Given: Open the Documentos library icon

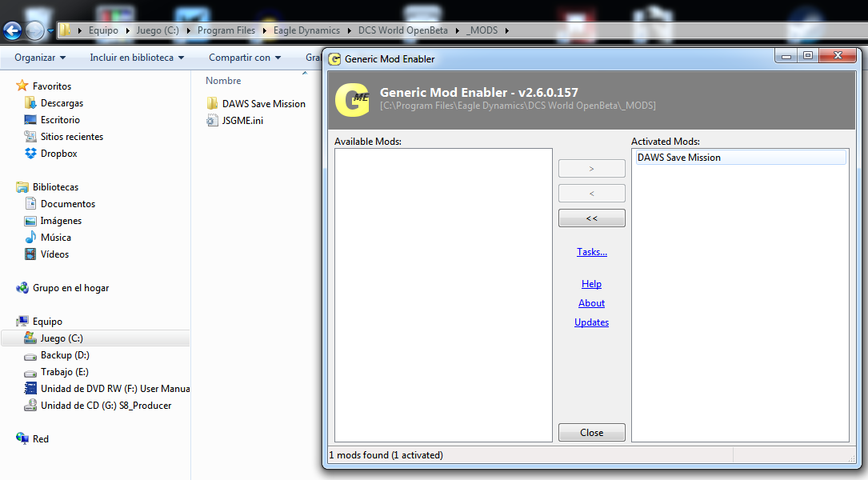Looking at the screenshot, I should 30,204.
